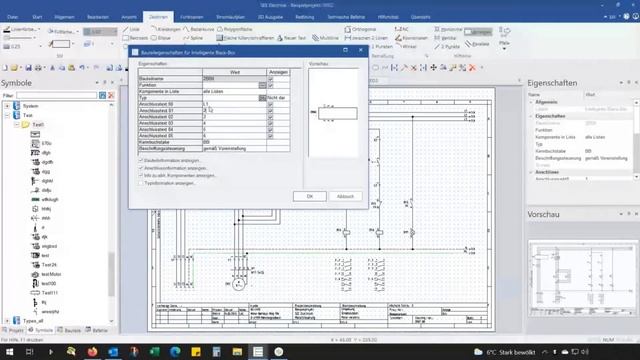Image resolution: width=640 pixels, height=360 pixels.
Task: Click the Filter input field in Symbole panel
Action: coord(57,96)
